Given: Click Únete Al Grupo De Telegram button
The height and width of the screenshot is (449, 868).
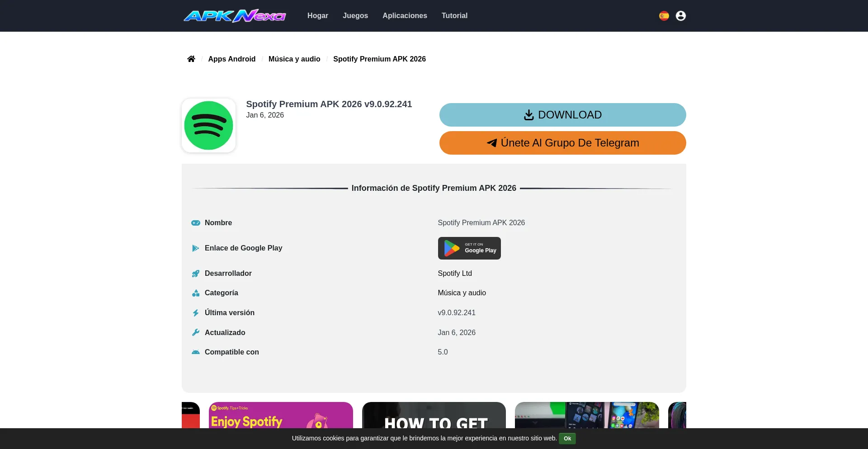Looking at the screenshot, I should click(x=563, y=143).
